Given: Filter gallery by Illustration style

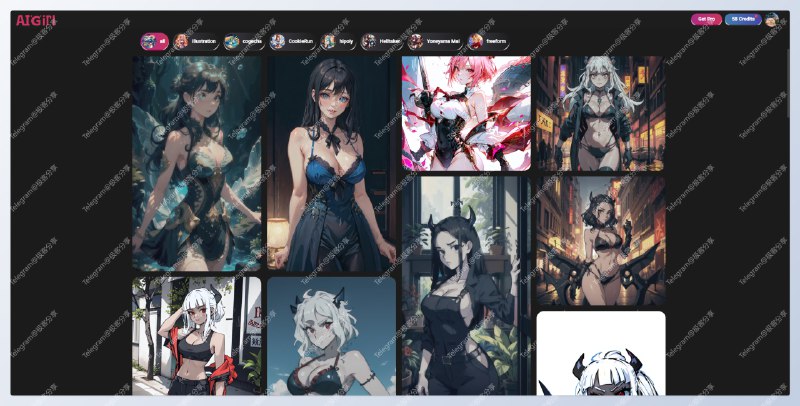Looking at the screenshot, I should pyautogui.click(x=196, y=41).
